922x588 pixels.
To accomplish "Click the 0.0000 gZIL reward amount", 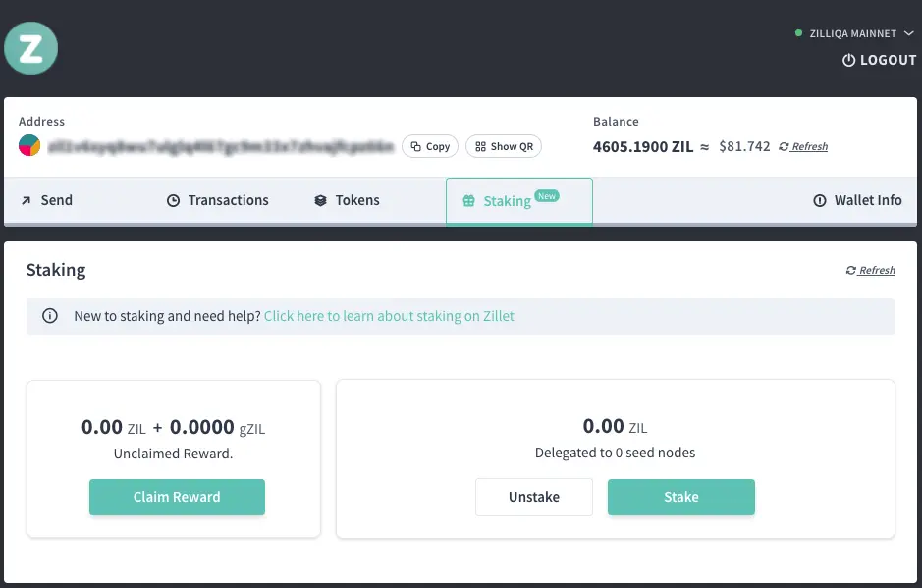I will click(x=218, y=427).
